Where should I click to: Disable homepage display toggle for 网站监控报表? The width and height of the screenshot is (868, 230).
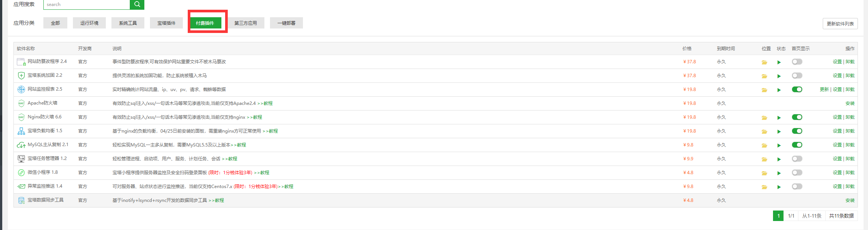797,90
